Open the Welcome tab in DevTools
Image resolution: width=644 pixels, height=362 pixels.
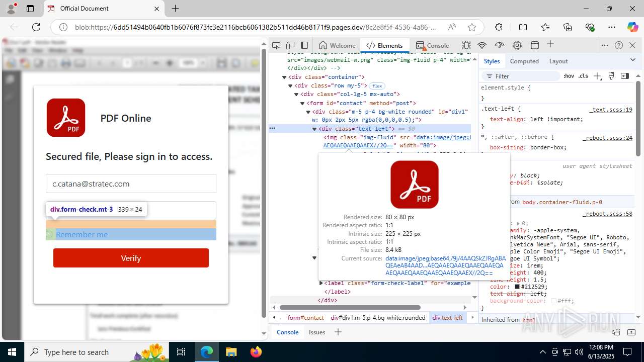tap(337, 45)
